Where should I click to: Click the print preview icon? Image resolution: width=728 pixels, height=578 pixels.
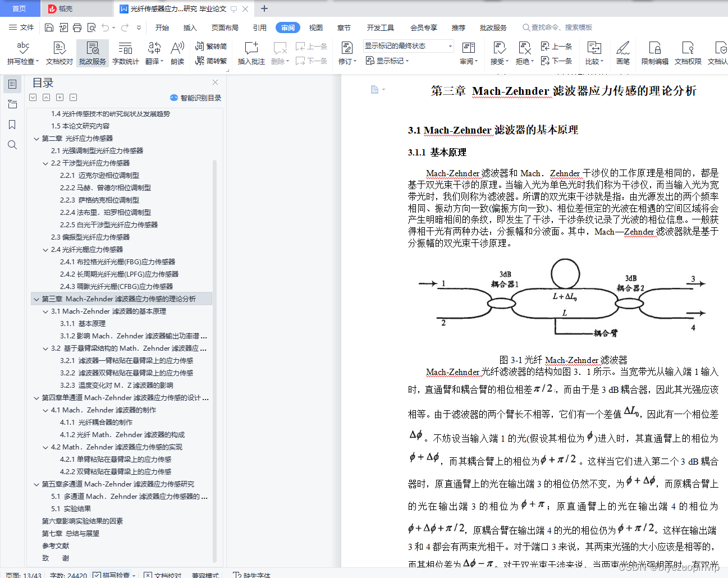click(x=91, y=27)
